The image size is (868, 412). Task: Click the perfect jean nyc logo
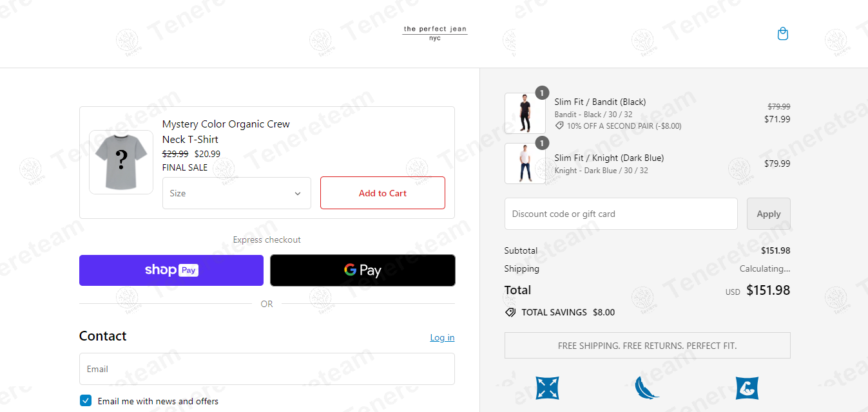[435, 33]
